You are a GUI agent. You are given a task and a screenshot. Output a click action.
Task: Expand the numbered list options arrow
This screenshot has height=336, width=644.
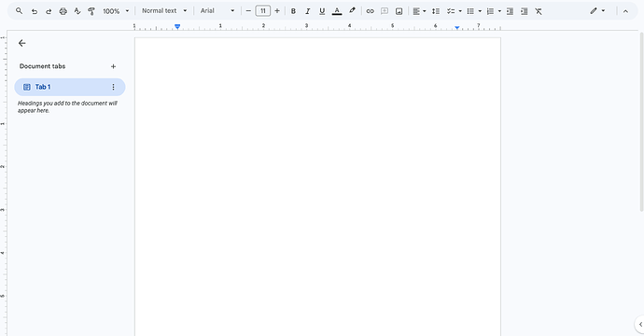coord(499,11)
